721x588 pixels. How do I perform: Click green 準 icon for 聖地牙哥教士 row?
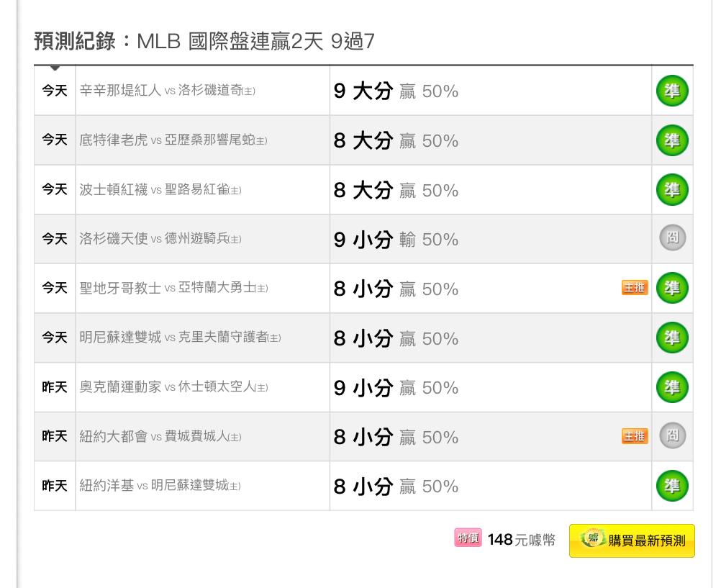point(672,288)
